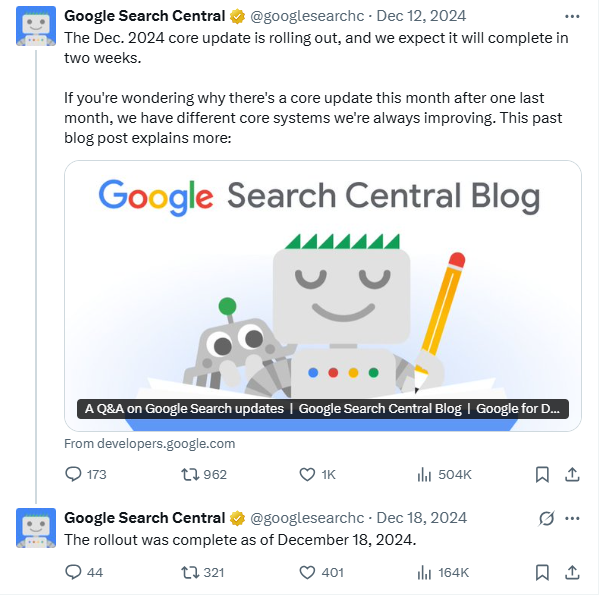
Task: Open the Dec 18, 2024 post timestamp
Action: pyautogui.click(x=421, y=518)
